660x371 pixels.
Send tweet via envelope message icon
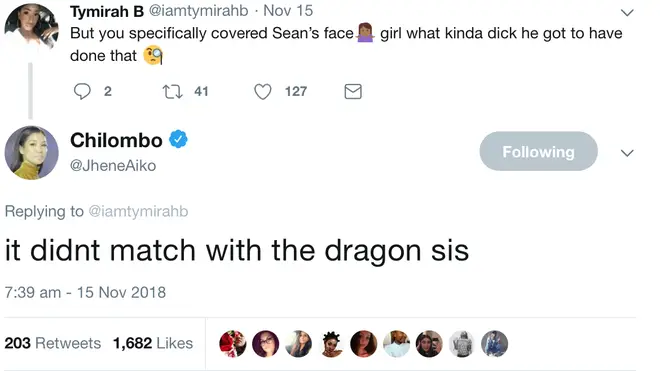coord(353,91)
